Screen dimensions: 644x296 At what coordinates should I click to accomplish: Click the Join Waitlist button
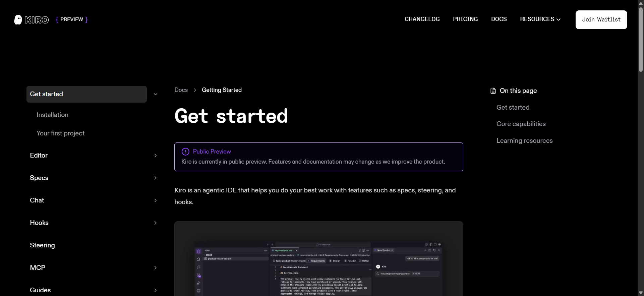601,20
